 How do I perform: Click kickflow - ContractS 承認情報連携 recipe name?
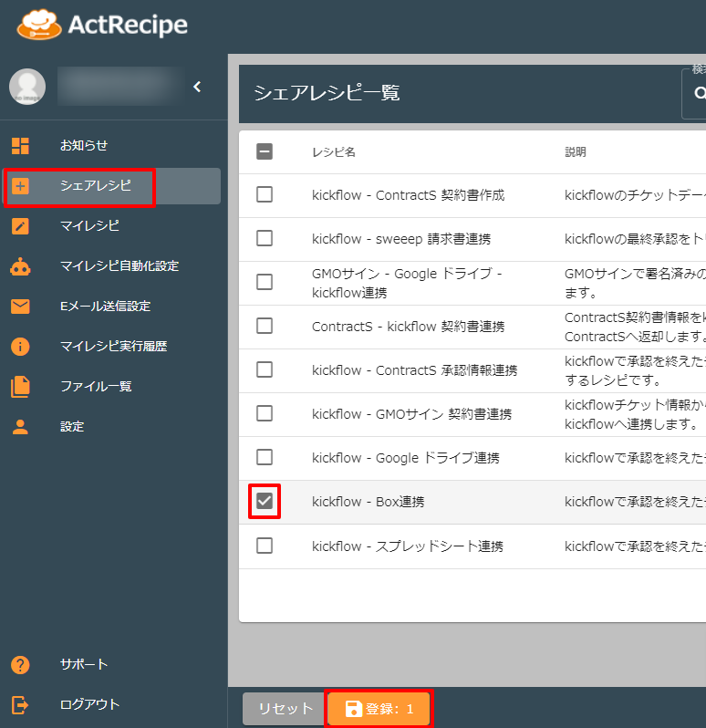coord(414,370)
